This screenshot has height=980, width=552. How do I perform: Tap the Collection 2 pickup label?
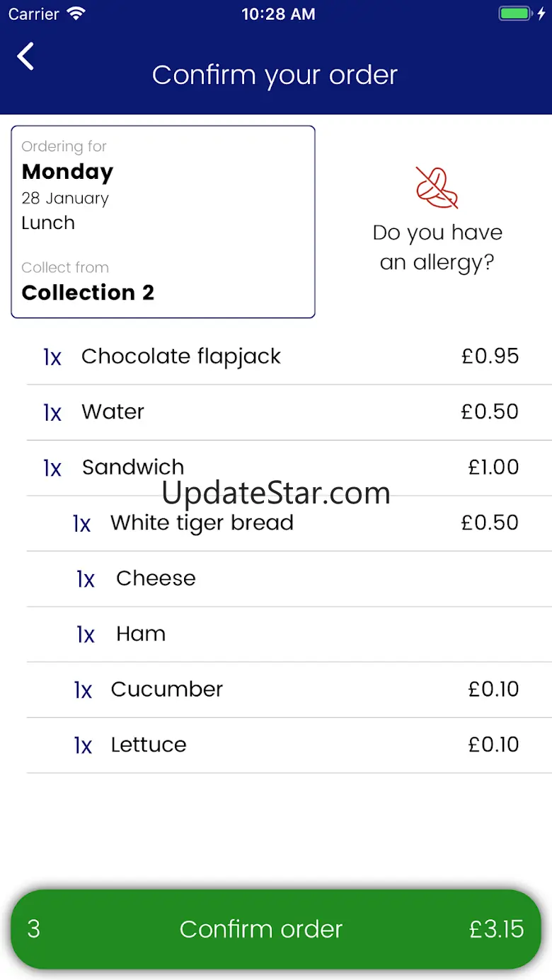pyautogui.click(x=88, y=293)
